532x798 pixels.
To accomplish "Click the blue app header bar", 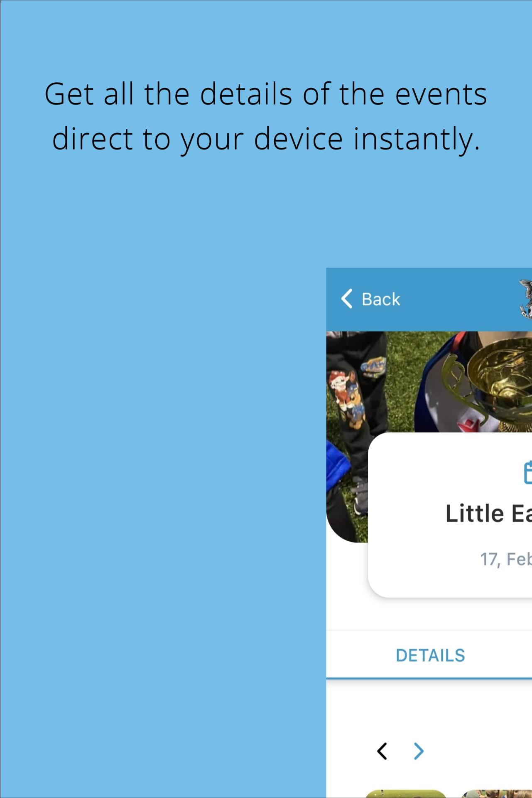I will click(429, 300).
